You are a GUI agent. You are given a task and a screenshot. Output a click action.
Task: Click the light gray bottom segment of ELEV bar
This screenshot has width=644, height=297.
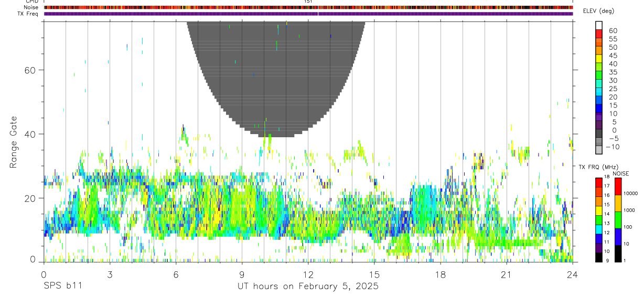coord(599,150)
